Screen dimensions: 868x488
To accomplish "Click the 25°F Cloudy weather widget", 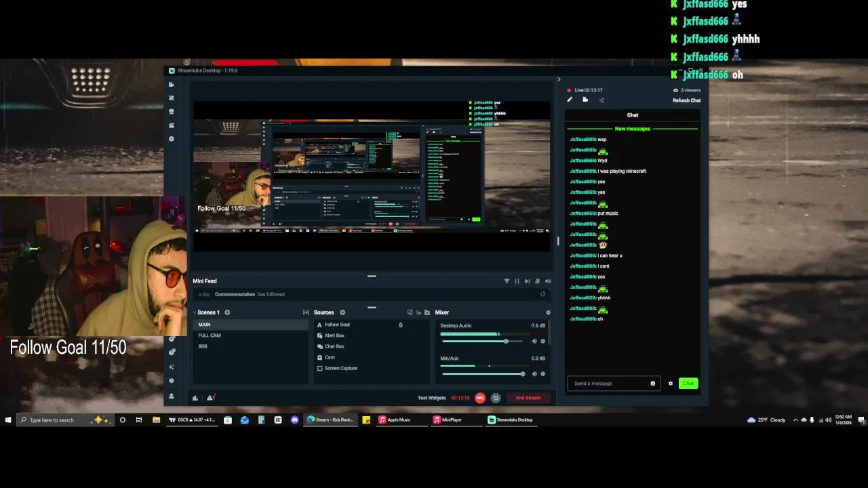I will pos(766,420).
